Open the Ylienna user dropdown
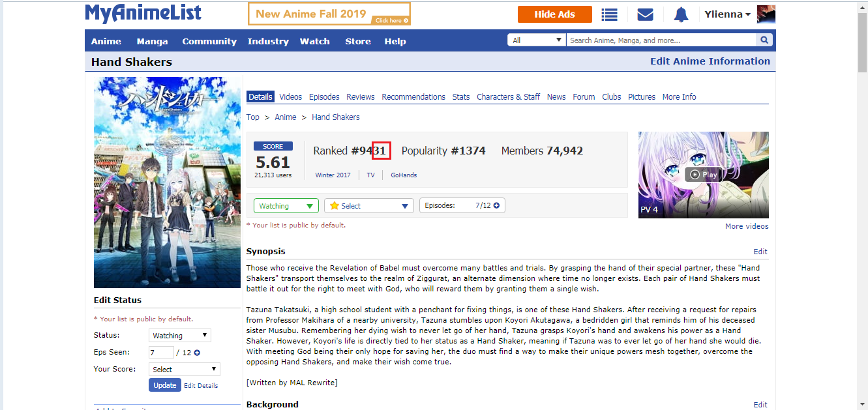Image resolution: width=868 pixels, height=410 pixels. 727,14
